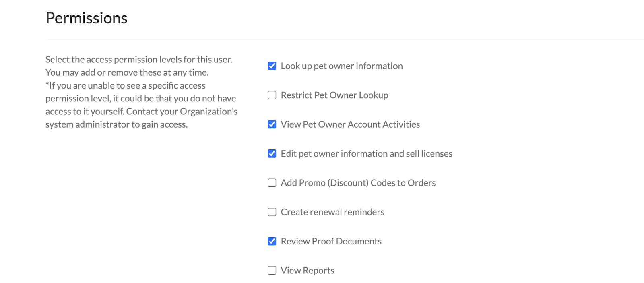Enable Add Promo (Discount) Codes to Orders
This screenshot has width=644, height=283.
272,182
